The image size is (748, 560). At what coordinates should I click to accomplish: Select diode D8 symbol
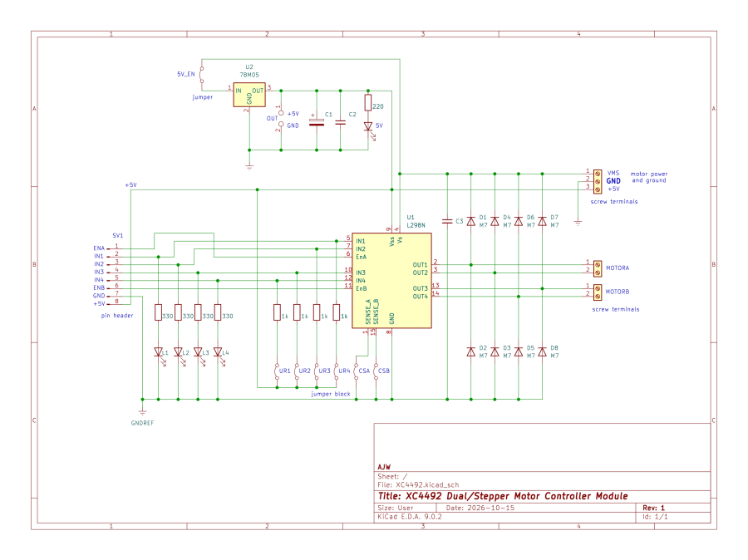(x=542, y=352)
